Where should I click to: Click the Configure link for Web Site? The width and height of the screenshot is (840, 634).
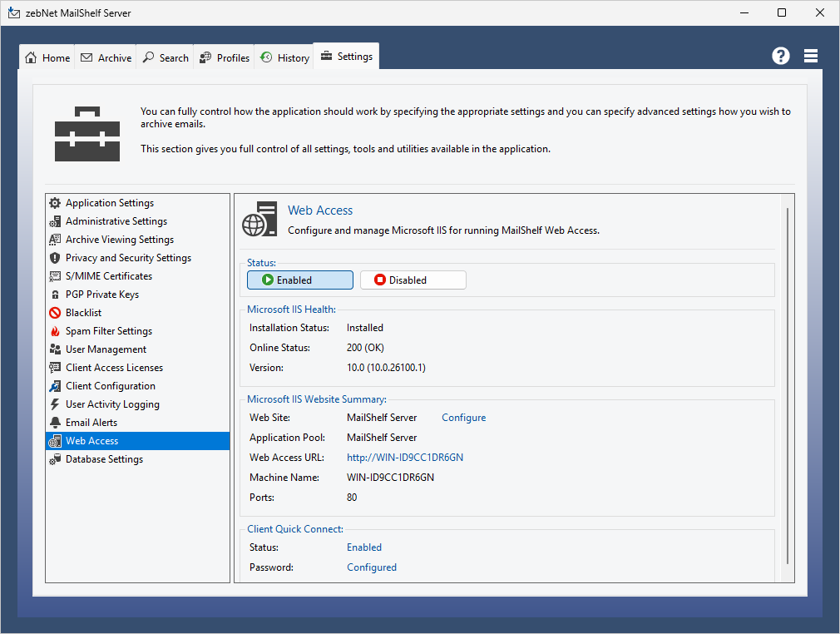pyautogui.click(x=463, y=418)
